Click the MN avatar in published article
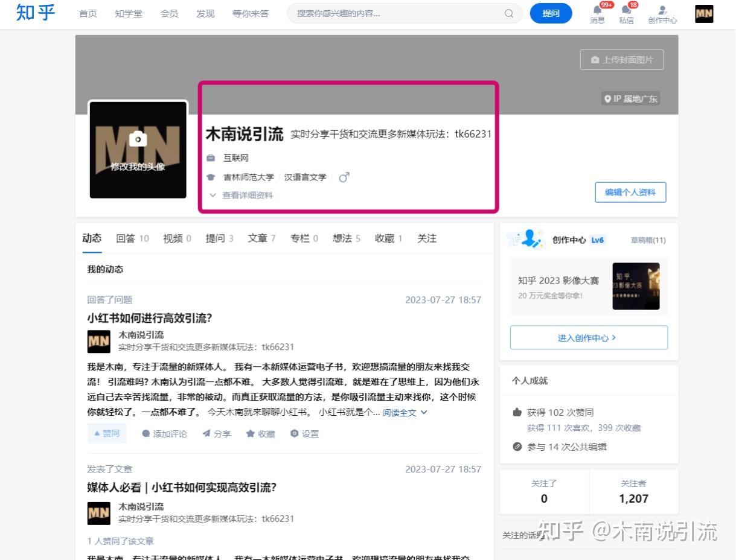 [99, 514]
